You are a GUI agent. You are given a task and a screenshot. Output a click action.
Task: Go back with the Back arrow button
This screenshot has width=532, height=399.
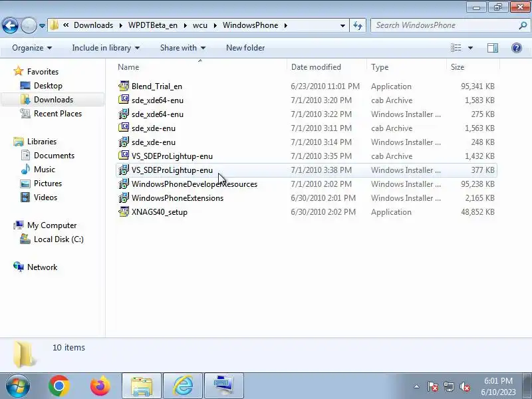click(10, 25)
